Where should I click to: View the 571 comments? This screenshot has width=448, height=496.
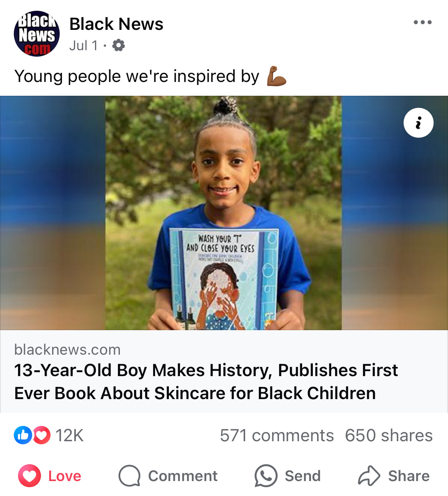[277, 435]
